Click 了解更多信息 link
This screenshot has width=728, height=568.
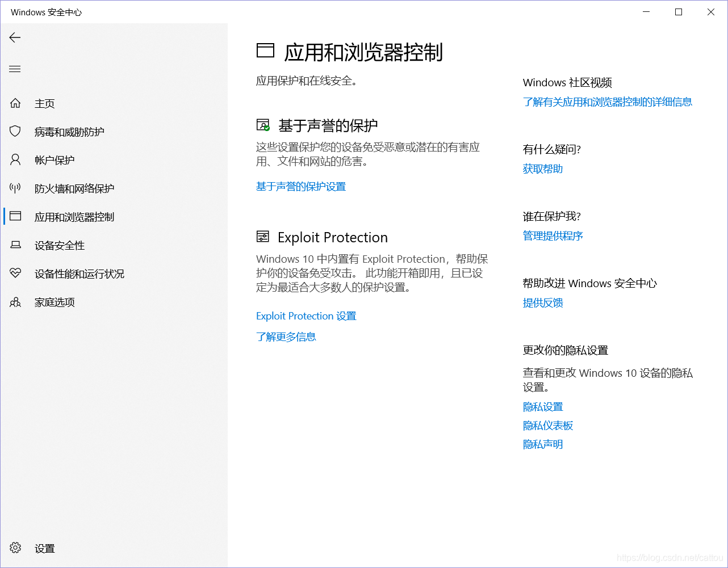pyautogui.click(x=286, y=336)
